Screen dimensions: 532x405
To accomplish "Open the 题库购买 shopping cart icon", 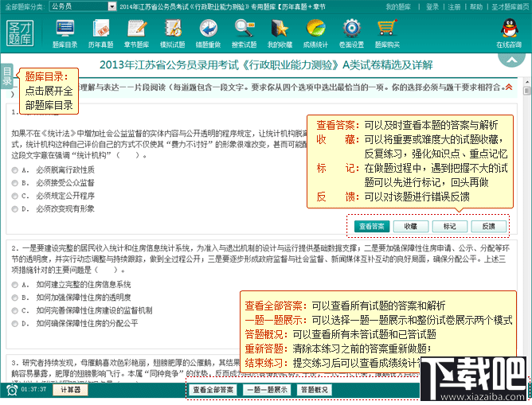I will (387, 33).
